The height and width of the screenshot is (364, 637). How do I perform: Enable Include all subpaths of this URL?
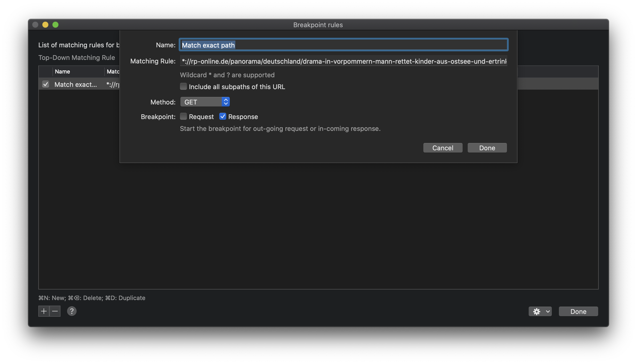tap(183, 86)
